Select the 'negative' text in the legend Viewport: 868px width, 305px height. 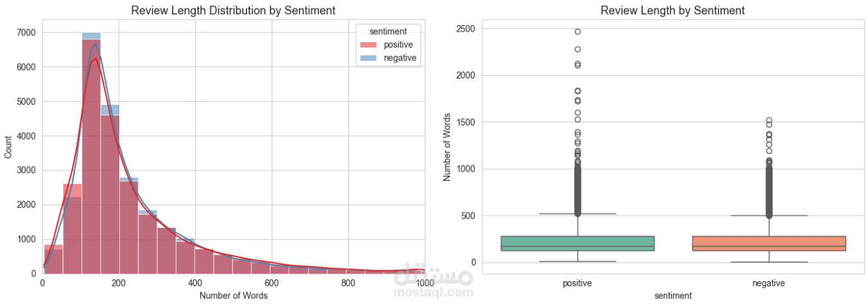pyautogui.click(x=400, y=58)
